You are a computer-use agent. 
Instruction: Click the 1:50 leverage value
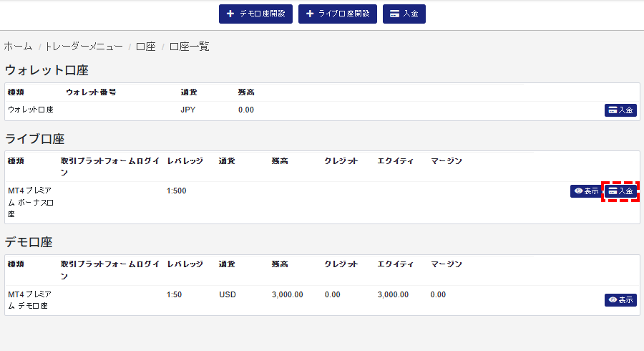pyautogui.click(x=174, y=294)
